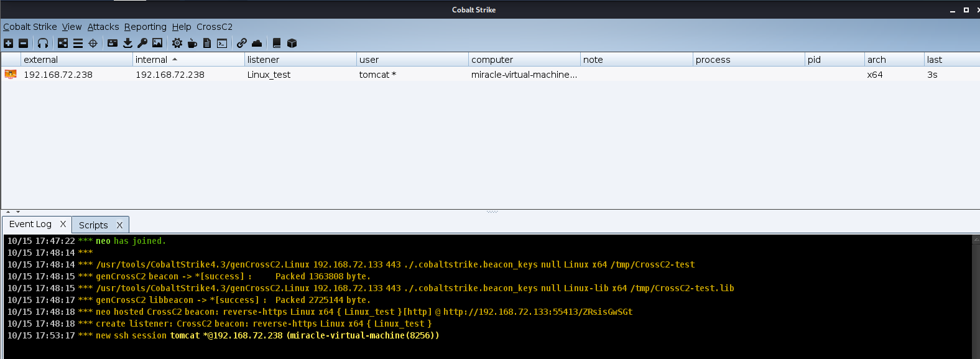This screenshot has height=359, width=980.
Task: Close the Event Log tab
Action: click(x=63, y=224)
